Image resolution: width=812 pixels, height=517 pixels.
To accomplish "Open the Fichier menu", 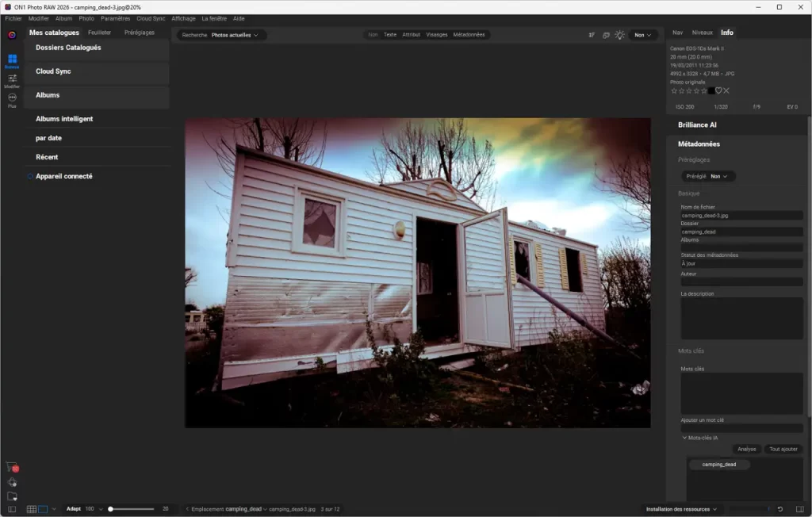I will click(13, 18).
